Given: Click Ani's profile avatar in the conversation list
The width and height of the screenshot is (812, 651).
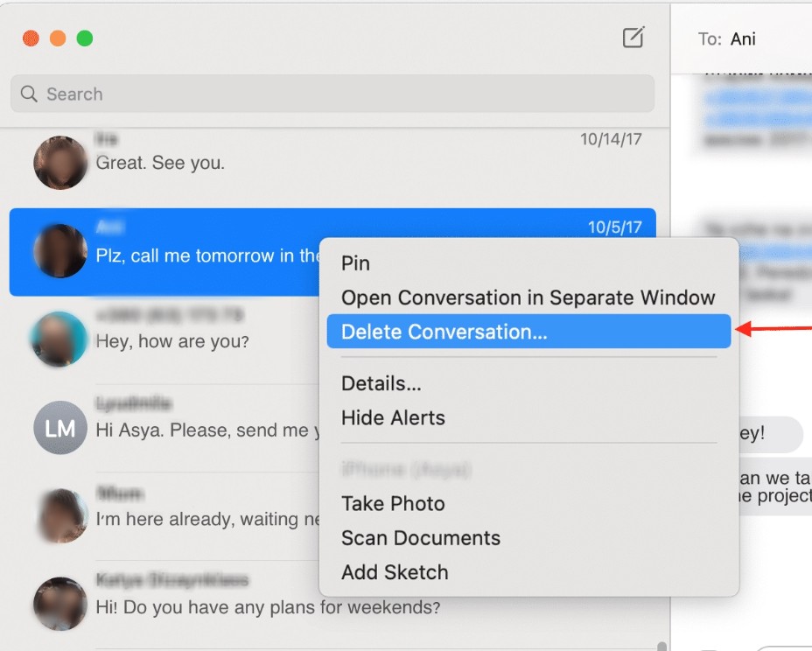Looking at the screenshot, I should [60, 252].
